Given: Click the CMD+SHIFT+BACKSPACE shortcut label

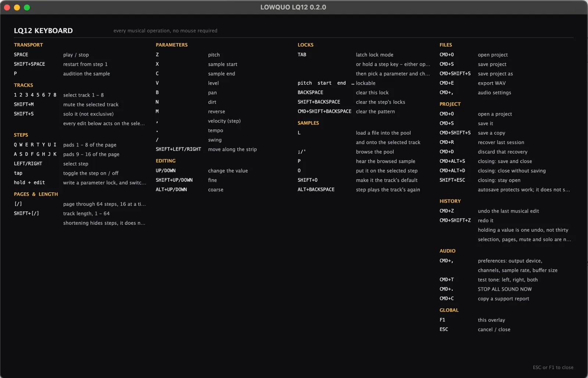Looking at the screenshot, I should (x=325, y=111).
